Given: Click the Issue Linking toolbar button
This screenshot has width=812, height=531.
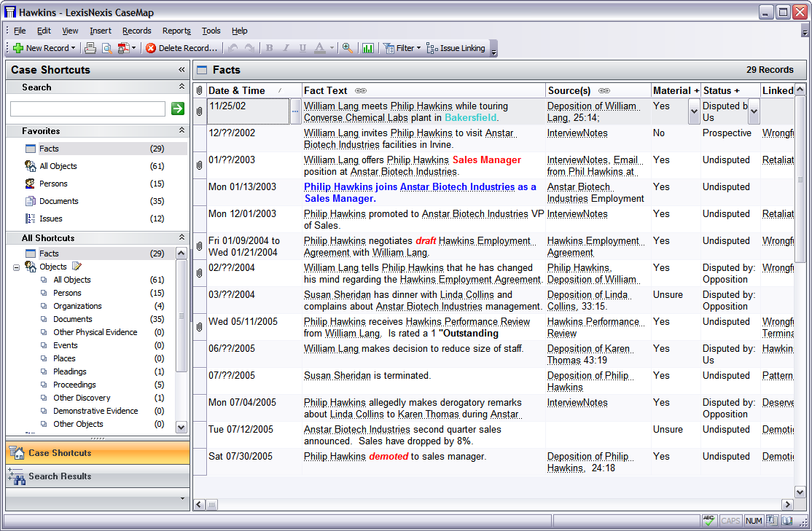Looking at the screenshot, I should click(456, 48).
